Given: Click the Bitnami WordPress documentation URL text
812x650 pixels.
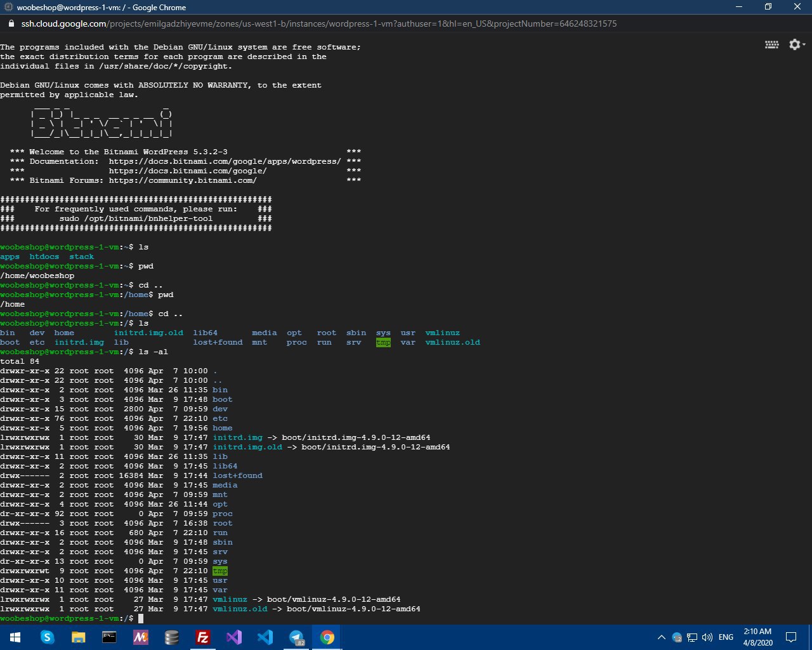Looking at the screenshot, I should pos(225,161).
